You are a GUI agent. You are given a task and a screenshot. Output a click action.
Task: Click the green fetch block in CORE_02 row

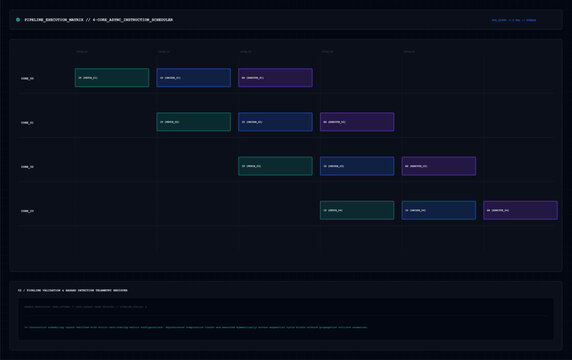275,166
